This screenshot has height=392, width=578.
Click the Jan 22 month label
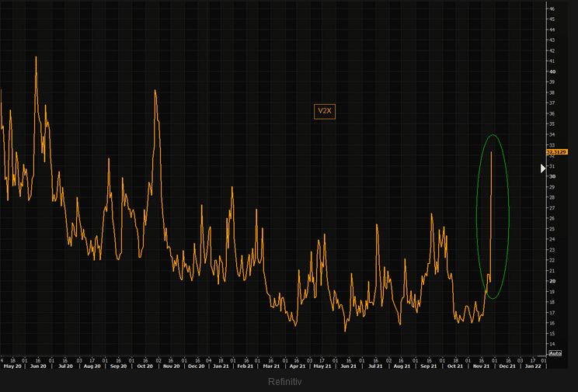click(x=533, y=366)
